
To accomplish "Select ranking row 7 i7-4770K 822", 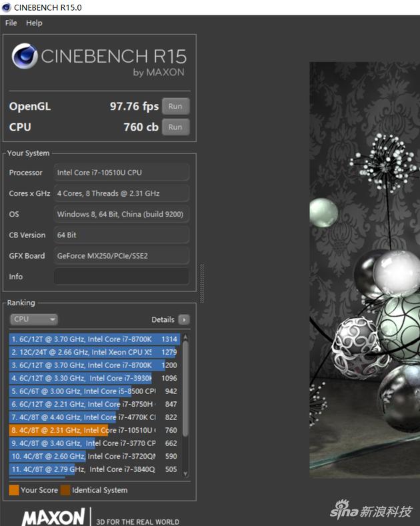I will pos(95,417).
